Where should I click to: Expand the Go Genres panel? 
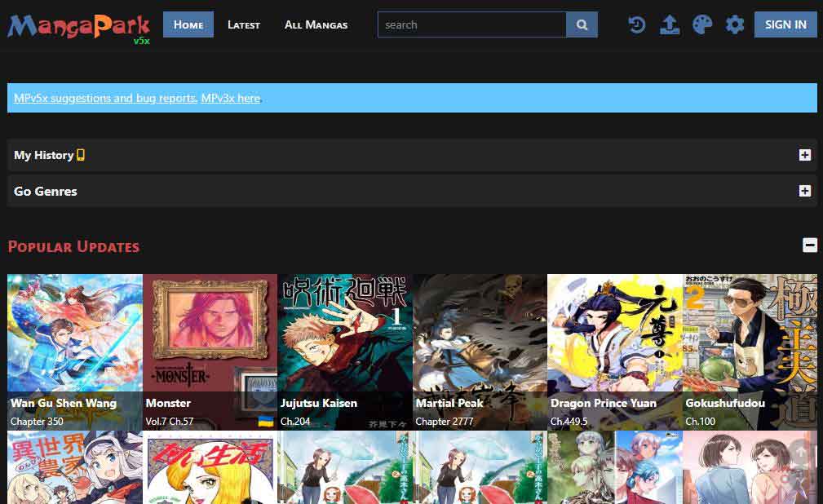pyautogui.click(x=804, y=191)
